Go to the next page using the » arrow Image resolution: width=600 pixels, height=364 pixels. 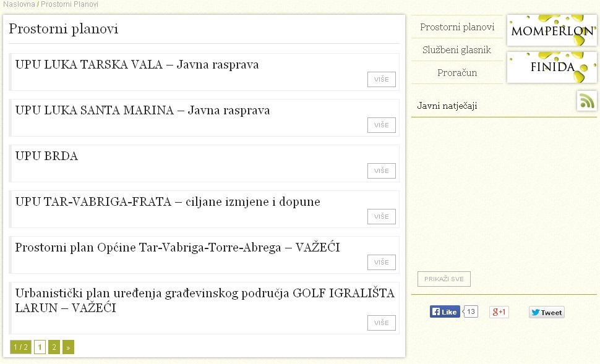click(x=68, y=347)
